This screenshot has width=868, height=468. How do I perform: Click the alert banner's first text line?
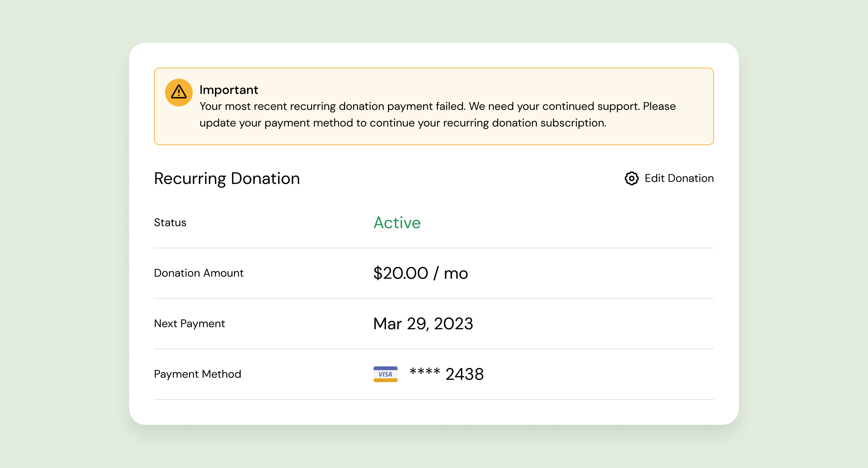pos(437,106)
